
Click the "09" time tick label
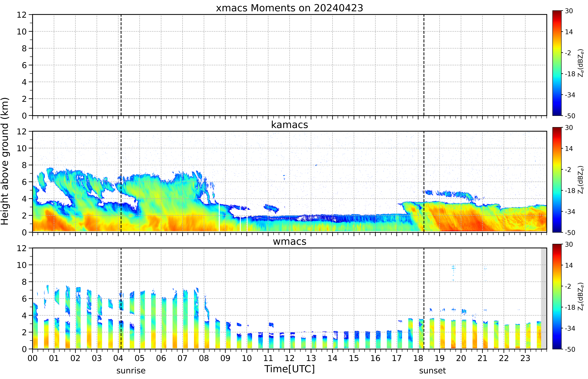point(225,358)
